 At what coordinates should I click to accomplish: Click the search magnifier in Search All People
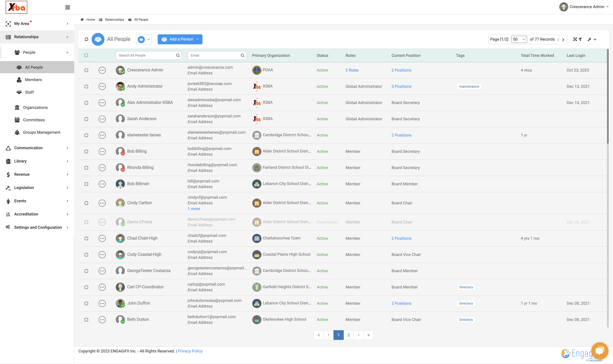coord(178,55)
